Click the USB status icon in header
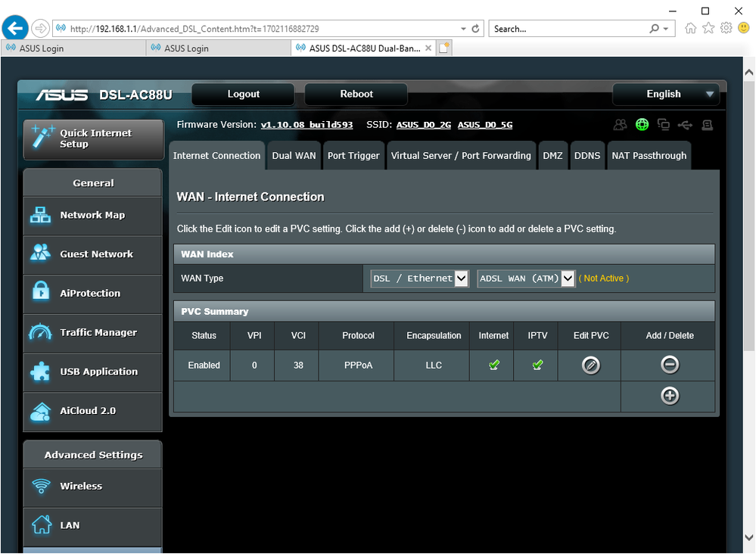756x554 pixels. click(x=685, y=125)
